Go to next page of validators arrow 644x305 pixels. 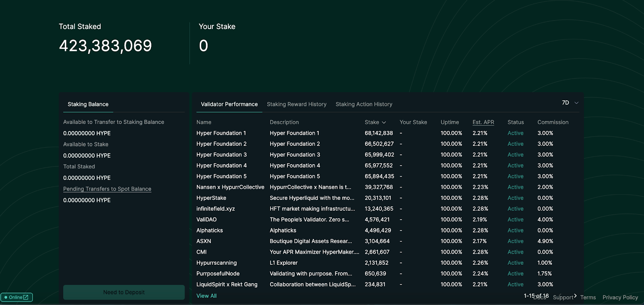575,296
